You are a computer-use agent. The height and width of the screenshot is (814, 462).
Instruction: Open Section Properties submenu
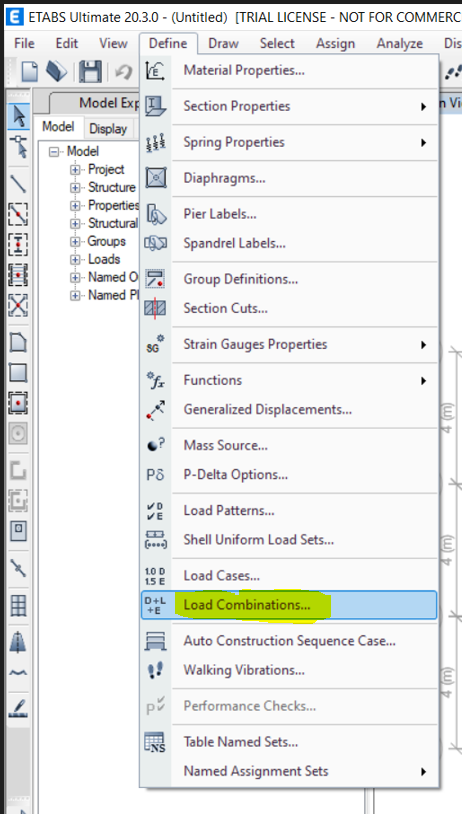click(x=289, y=106)
